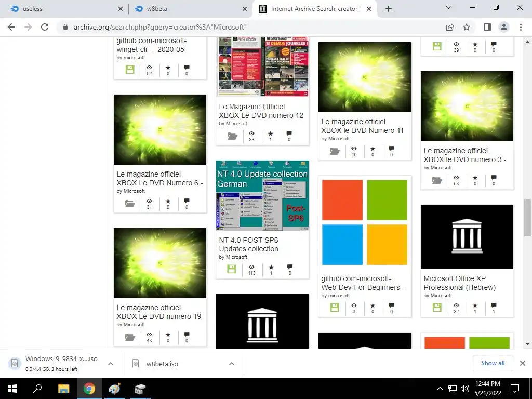Show hidden system tray icons

pyautogui.click(x=440, y=389)
